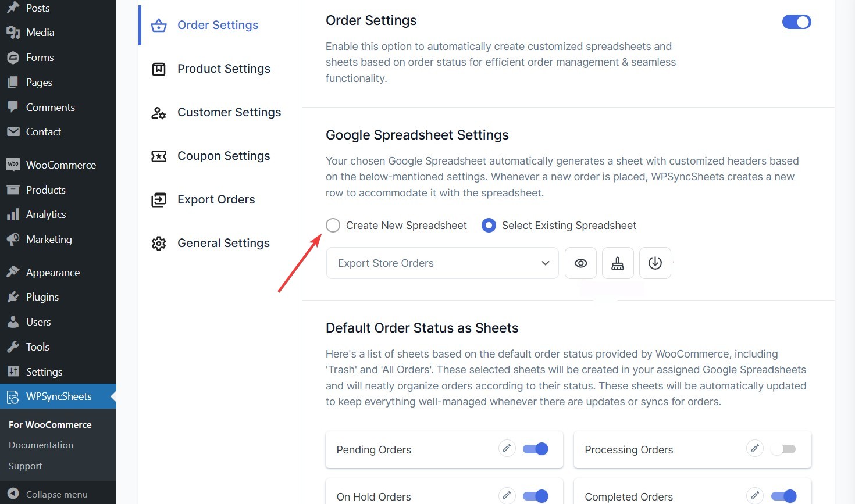Click the Products box icon
This screenshot has height=504, width=855.
13,190
